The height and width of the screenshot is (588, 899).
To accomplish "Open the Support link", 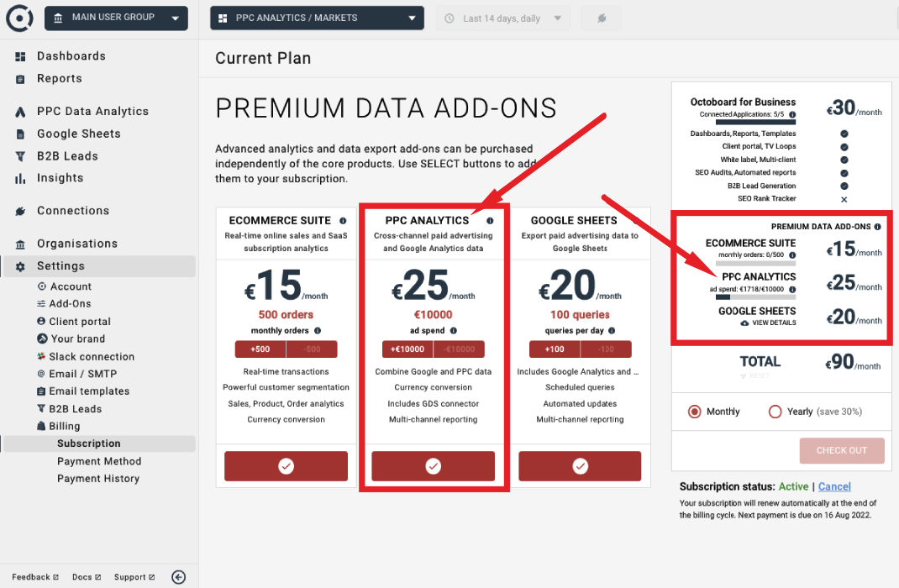I will click(134, 577).
